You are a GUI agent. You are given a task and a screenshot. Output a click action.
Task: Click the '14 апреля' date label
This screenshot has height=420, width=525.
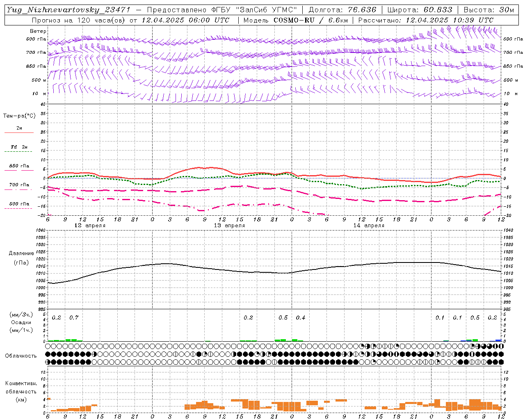coord(369,226)
